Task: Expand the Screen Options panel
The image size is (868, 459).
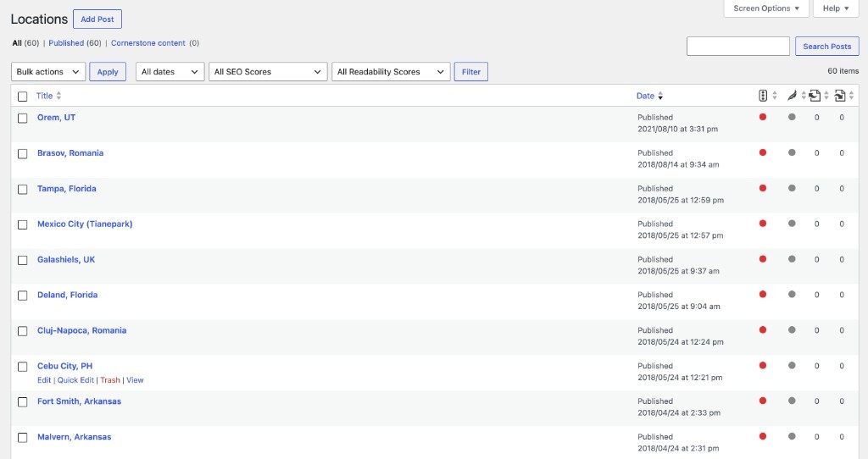Action: (766, 8)
